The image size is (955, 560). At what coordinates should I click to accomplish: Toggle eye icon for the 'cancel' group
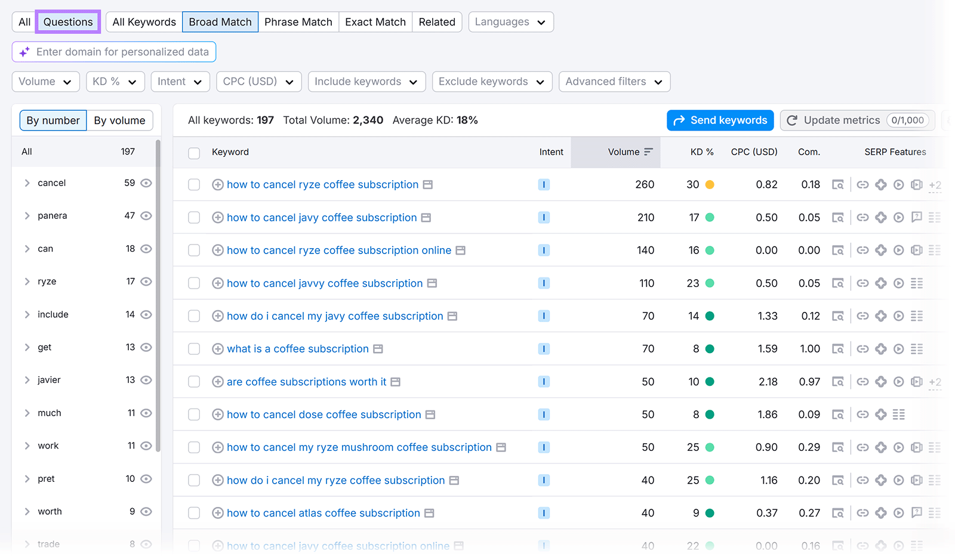(146, 183)
